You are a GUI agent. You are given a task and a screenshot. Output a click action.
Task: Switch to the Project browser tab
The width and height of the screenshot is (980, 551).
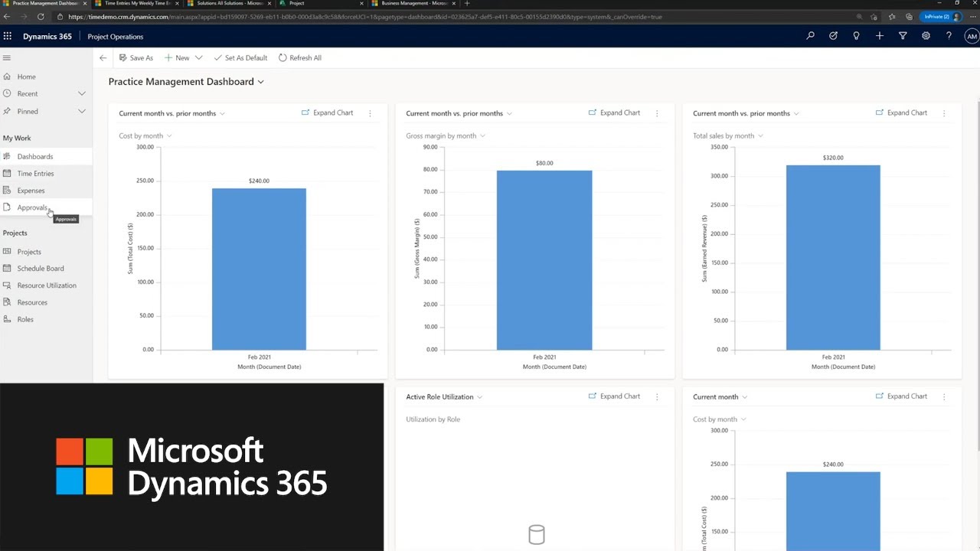pos(322,3)
